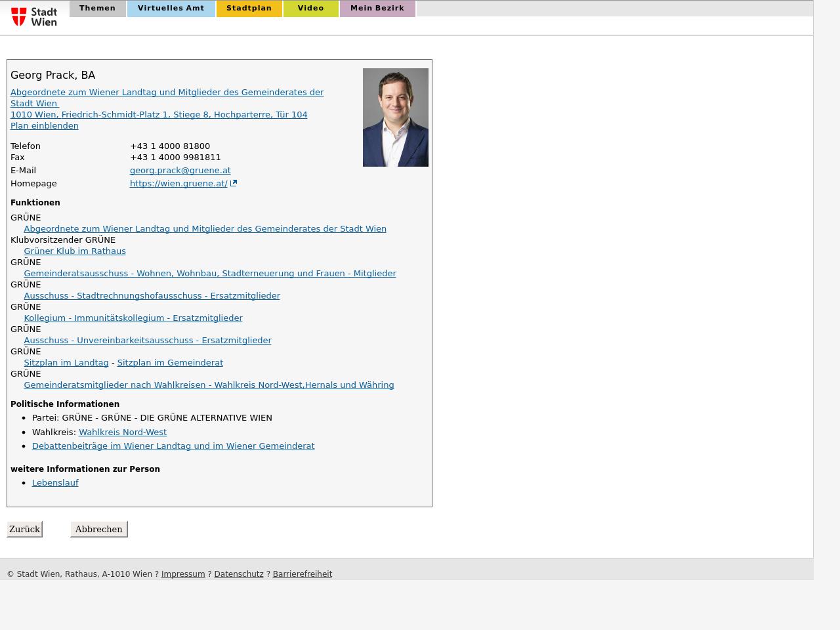840x630 pixels.
Task: Open the Stadtplan tab
Action: point(249,9)
